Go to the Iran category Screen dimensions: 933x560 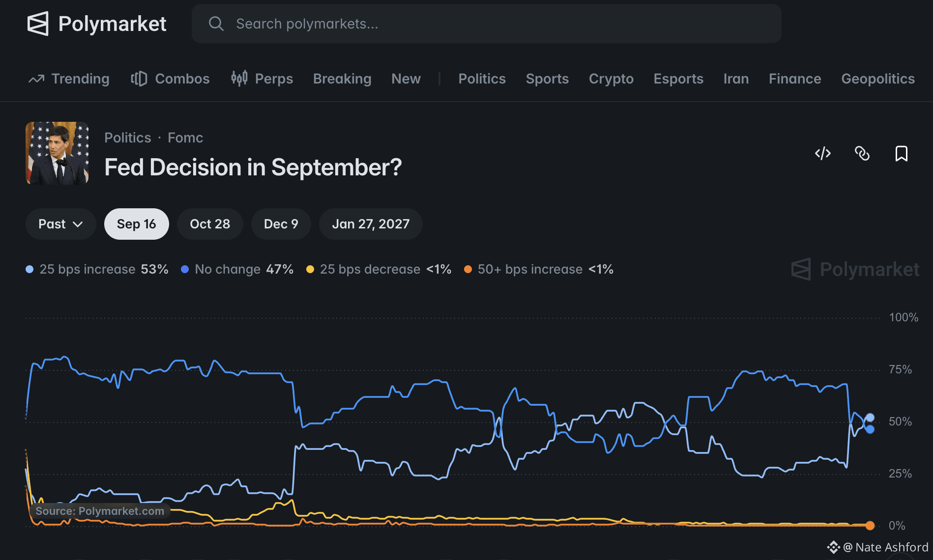tap(736, 79)
